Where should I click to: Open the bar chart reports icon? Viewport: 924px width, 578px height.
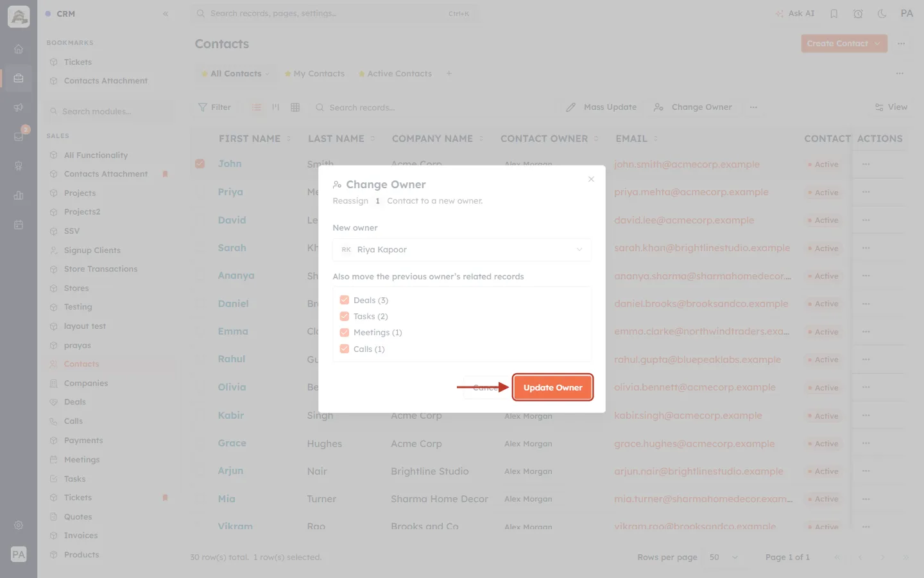[x=19, y=195]
